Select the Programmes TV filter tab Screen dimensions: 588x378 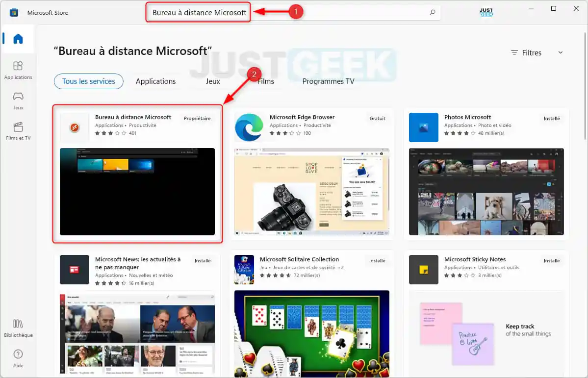coord(328,81)
